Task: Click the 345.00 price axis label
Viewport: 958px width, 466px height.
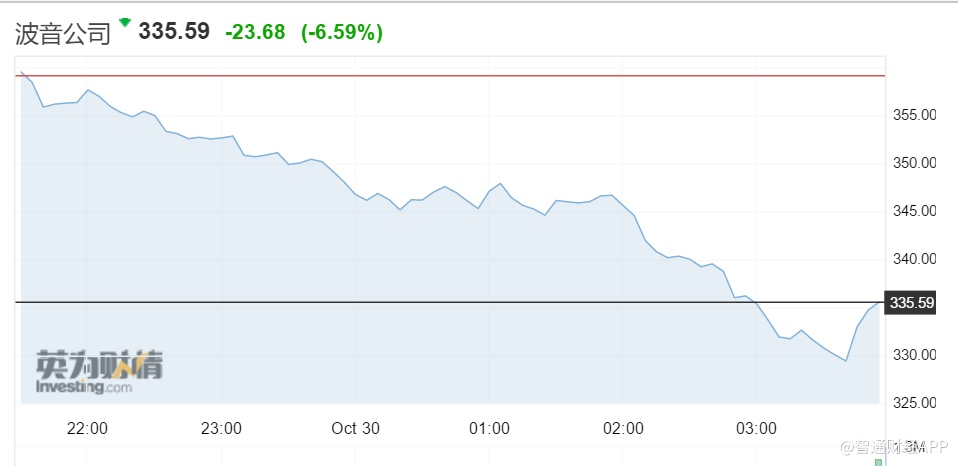Action: pyautogui.click(x=916, y=211)
